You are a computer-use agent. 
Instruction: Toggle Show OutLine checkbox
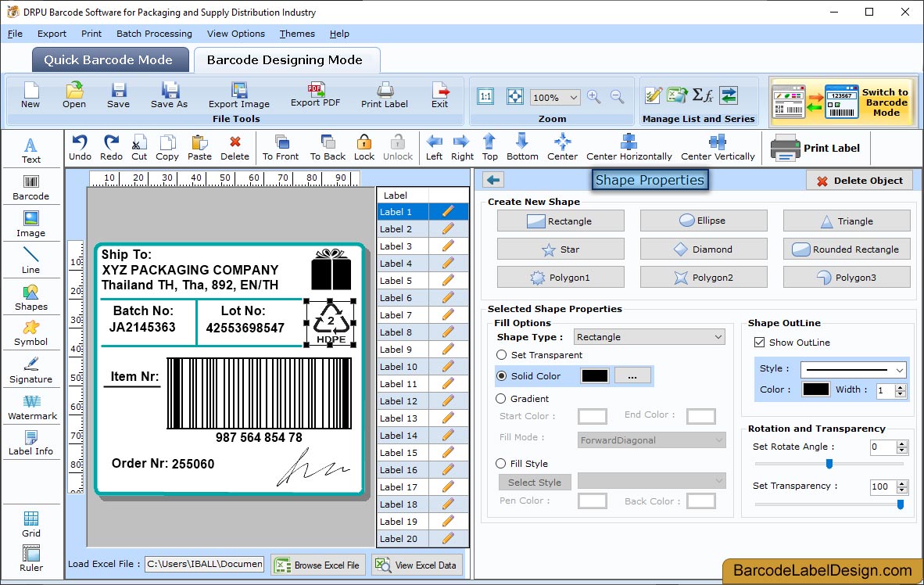click(x=760, y=342)
